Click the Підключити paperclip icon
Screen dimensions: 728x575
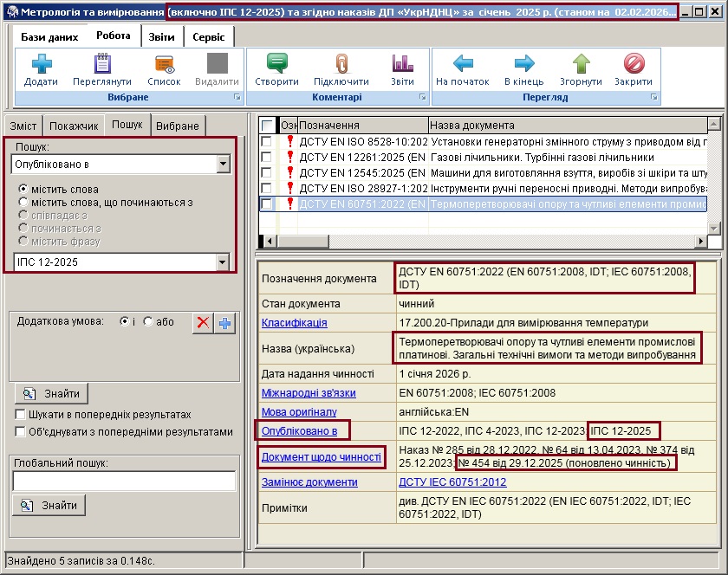click(x=341, y=65)
